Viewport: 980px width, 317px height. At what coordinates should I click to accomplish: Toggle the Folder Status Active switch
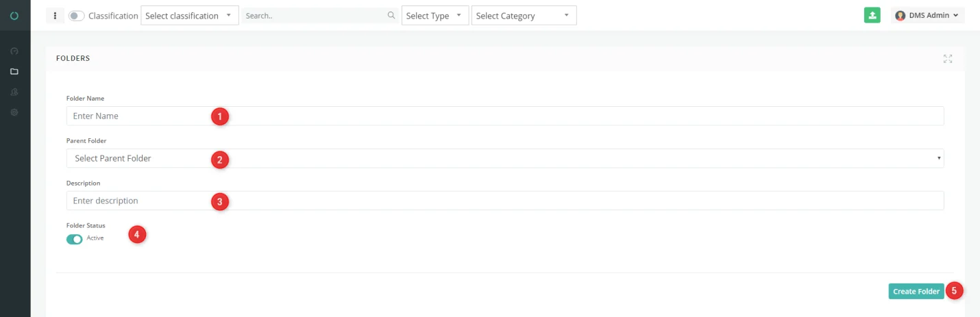point(74,239)
